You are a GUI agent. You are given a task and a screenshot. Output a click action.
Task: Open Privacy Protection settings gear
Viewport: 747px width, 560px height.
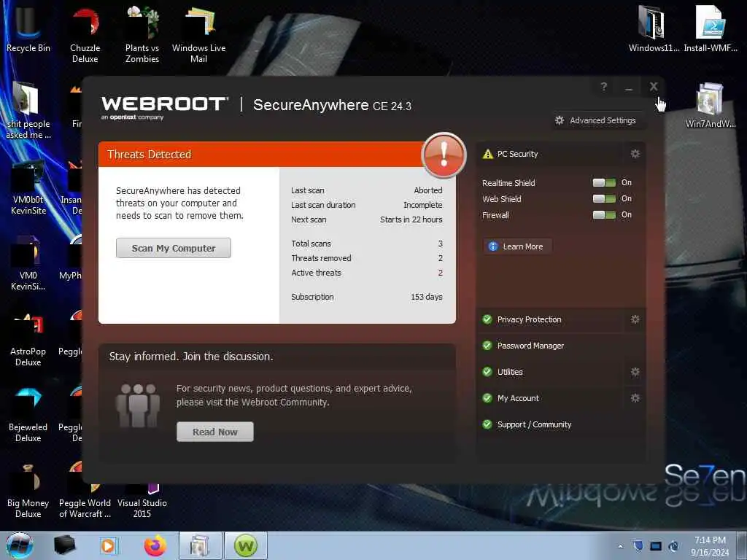635,319
